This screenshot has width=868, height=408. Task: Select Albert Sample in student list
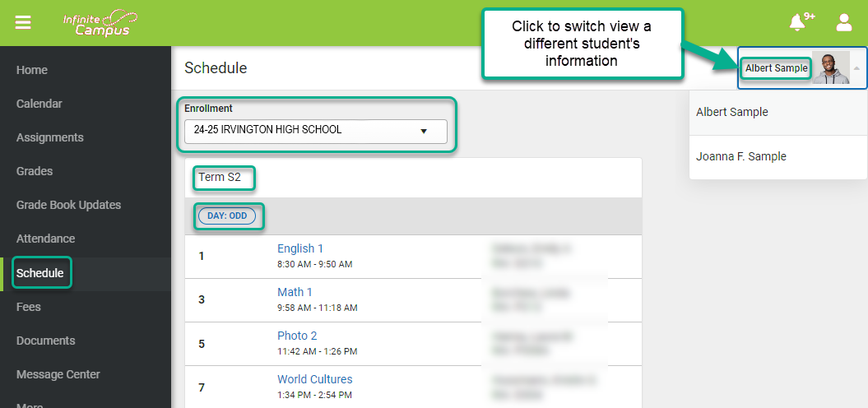point(777,113)
